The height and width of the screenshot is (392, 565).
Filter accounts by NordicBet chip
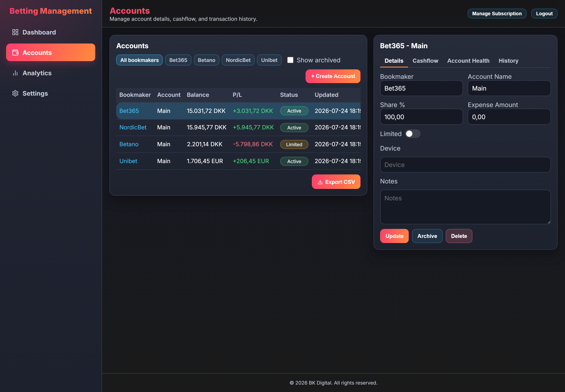[x=238, y=60]
